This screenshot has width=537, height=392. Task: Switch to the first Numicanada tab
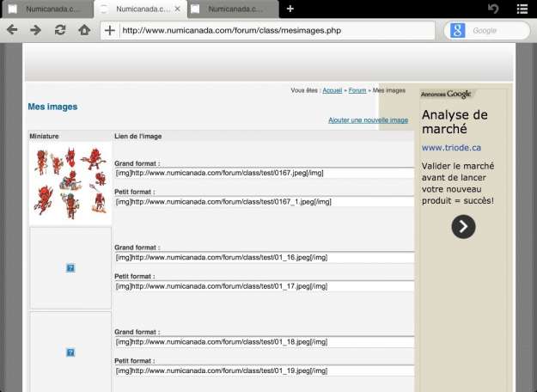(47, 9)
